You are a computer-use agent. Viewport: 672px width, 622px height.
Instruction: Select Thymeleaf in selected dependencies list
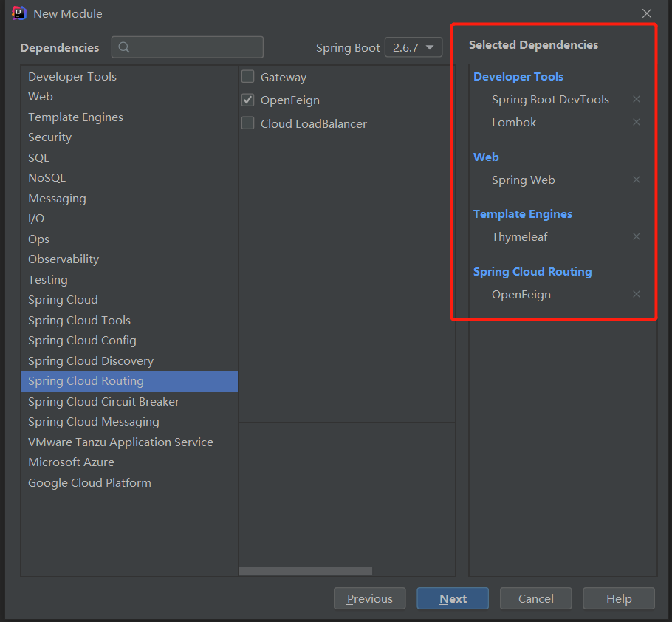[x=519, y=236]
